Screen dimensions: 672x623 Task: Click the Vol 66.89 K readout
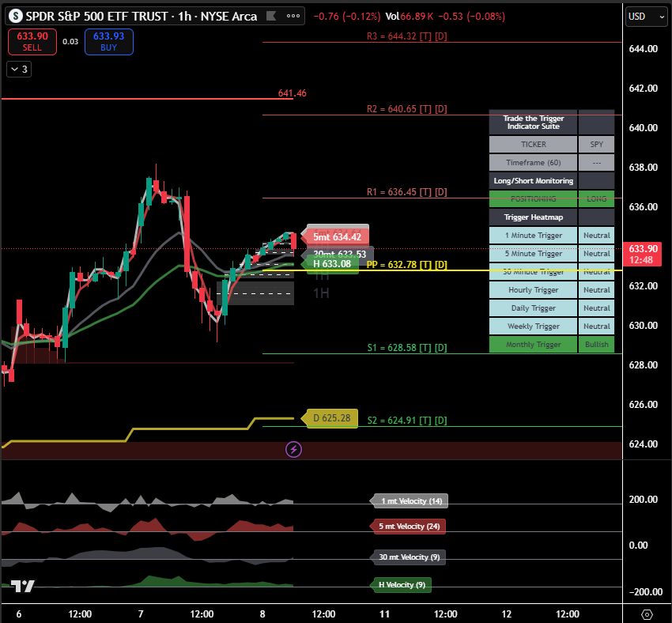pos(410,17)
